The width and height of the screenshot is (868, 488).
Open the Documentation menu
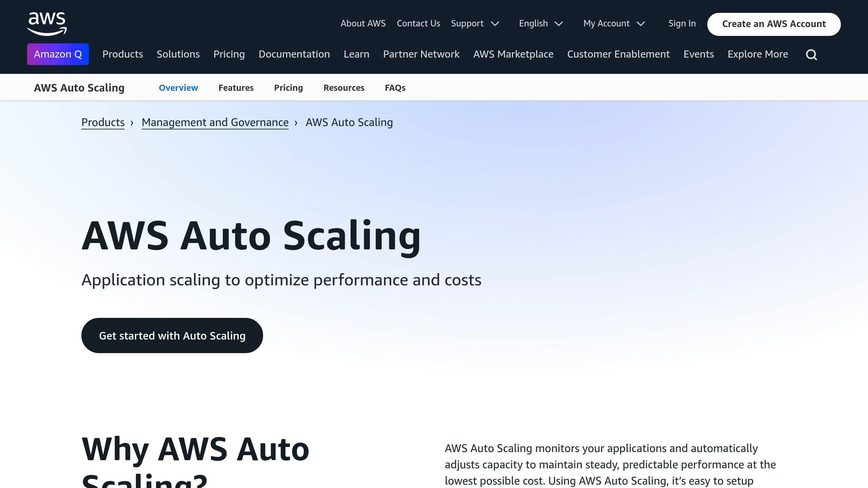point(294,54)
